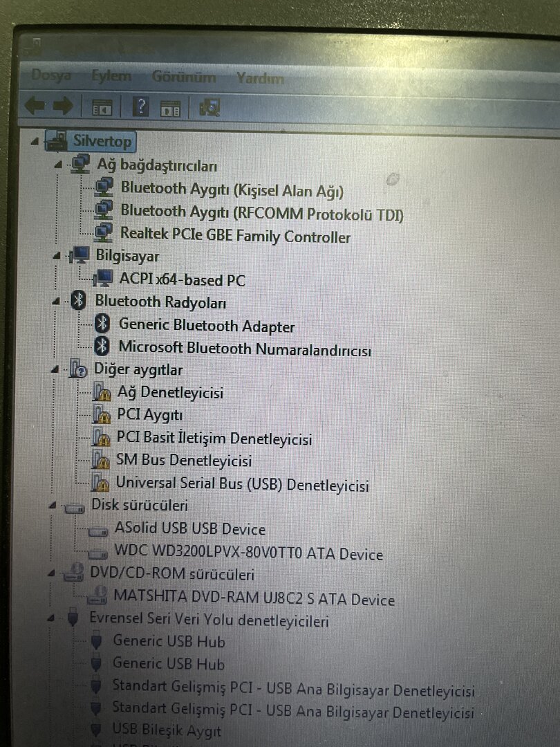Click Microsoft Bluetooth Numaralandırıcısı icon

(102, 346)
